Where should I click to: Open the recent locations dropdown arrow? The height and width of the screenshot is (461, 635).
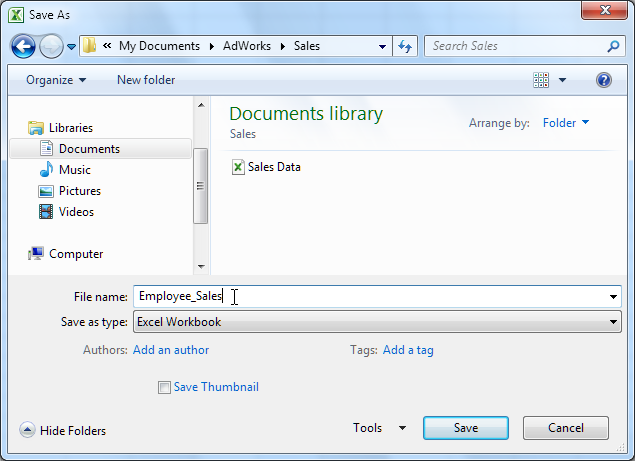pyautogui.click(x=71, y=47)
